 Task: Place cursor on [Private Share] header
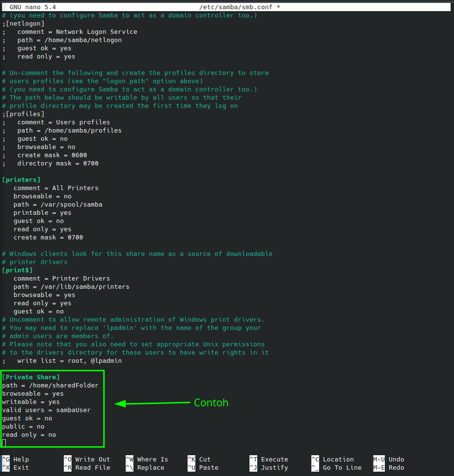coord(31,377)
